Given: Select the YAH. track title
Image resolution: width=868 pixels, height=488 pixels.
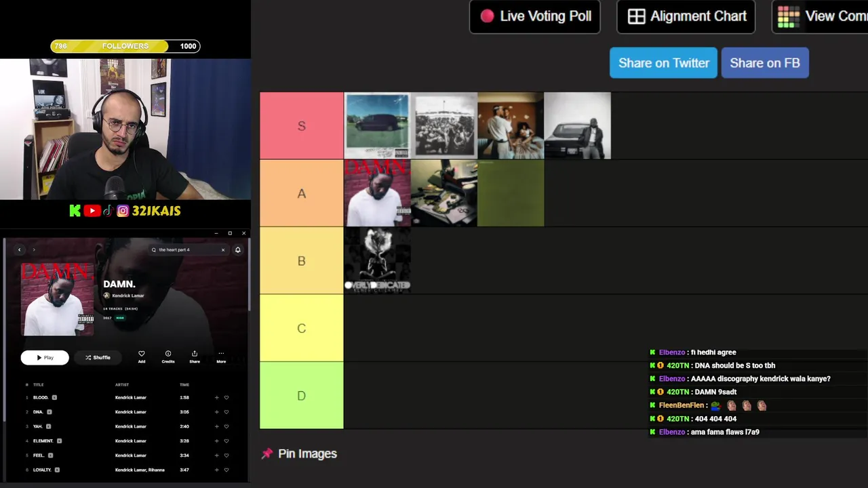Looking at the screenshot, I should 38,426.
